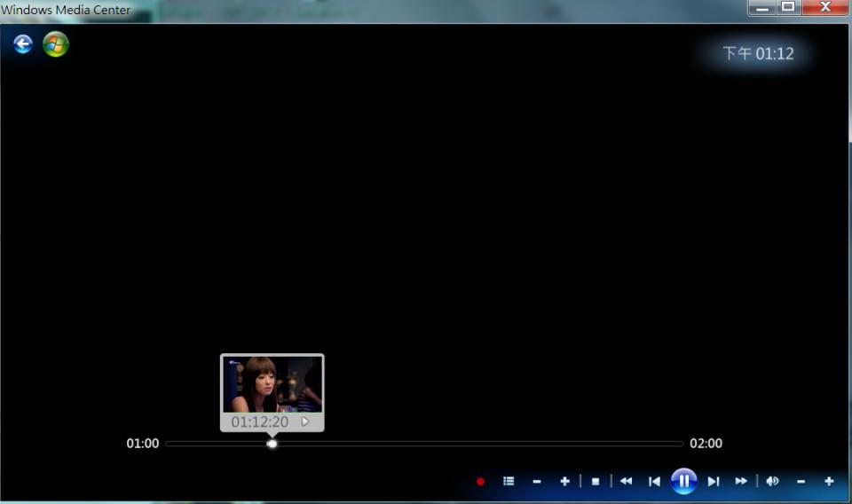Rewind the video

pos(626,481)
